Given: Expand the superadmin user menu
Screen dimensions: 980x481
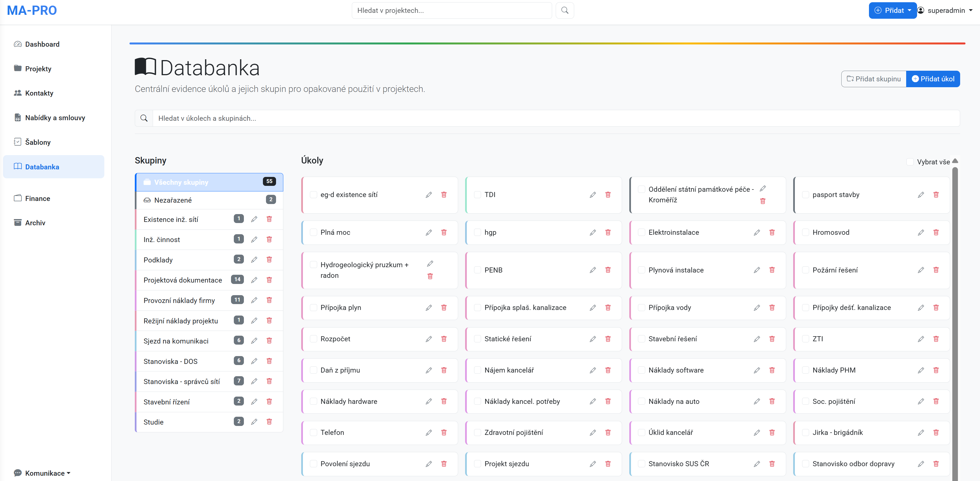Looking at the screenshot, I should (945, 10).
